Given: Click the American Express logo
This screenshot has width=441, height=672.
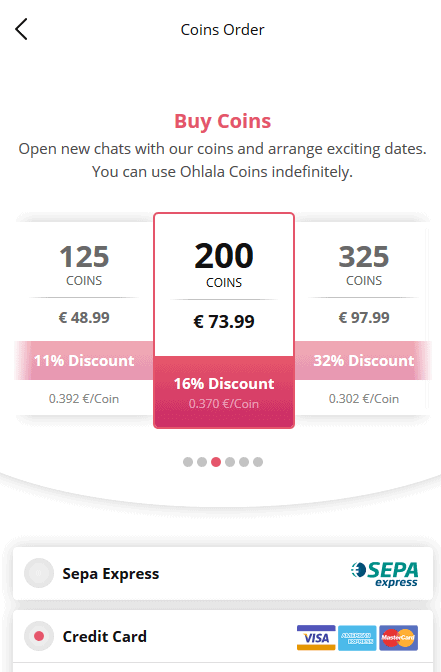Looking at the screenshot, I should pyautogui.click(x=357, y=638).
